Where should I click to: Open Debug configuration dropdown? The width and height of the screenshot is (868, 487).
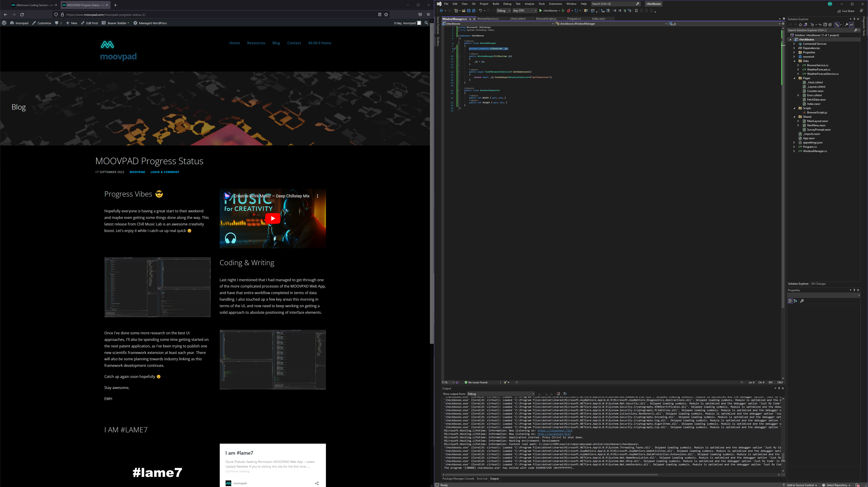[x=504, y=11]
